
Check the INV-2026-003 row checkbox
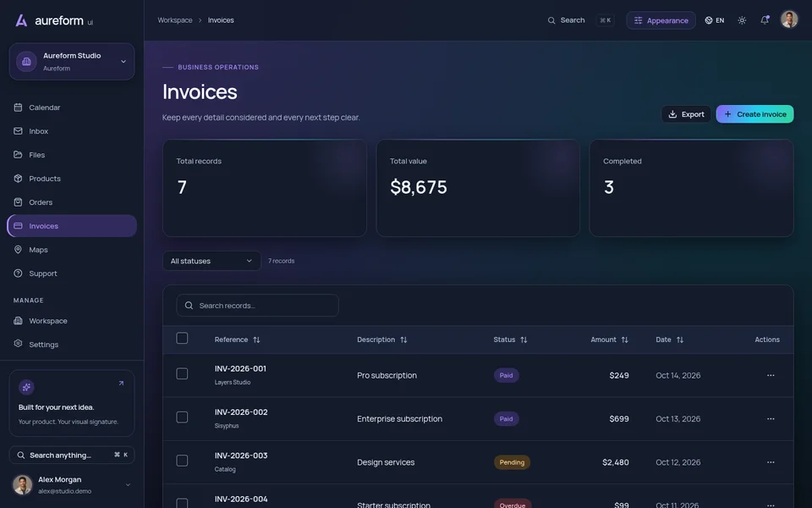coord(182,461)
